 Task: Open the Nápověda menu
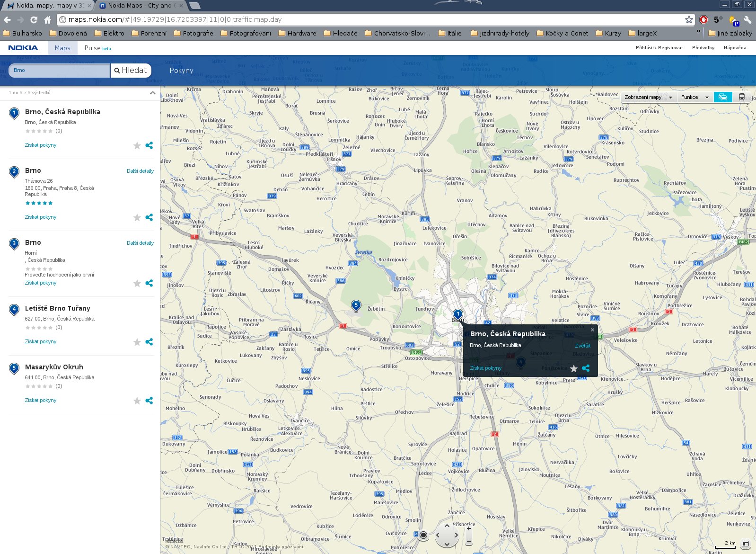tap(735, 48)
